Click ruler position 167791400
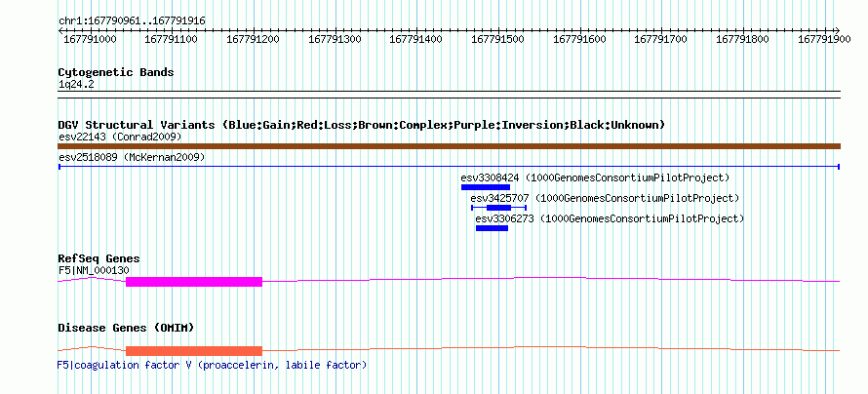Screen dimensions: 868x394 (x=416, y=39)
